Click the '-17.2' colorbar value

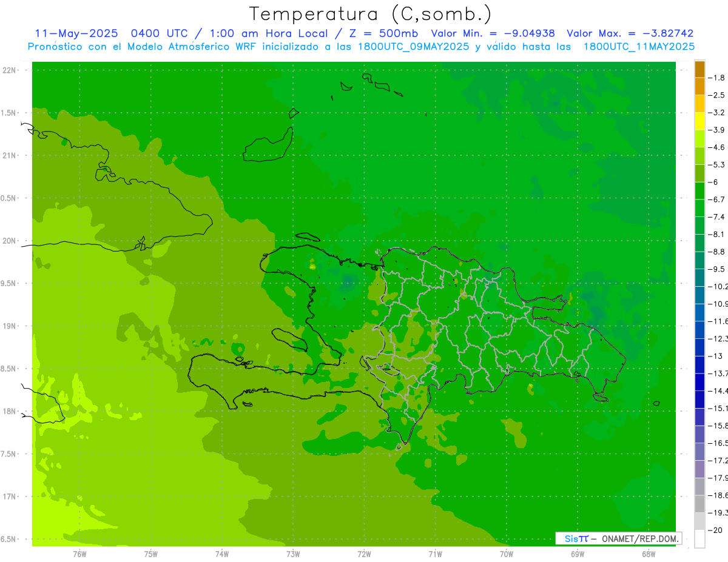tap(718, 460)
